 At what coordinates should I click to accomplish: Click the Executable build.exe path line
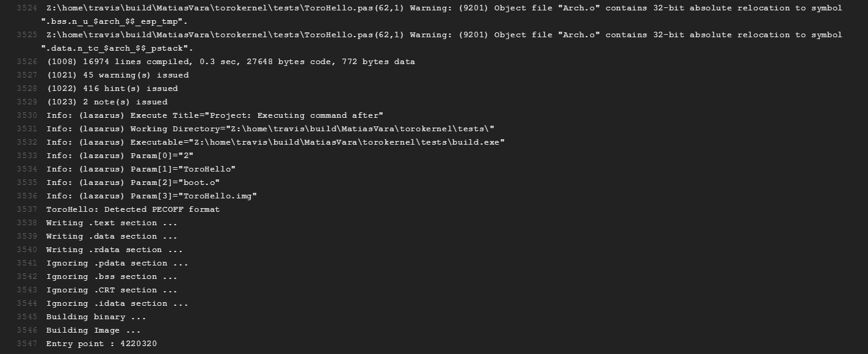coord(275,142)
